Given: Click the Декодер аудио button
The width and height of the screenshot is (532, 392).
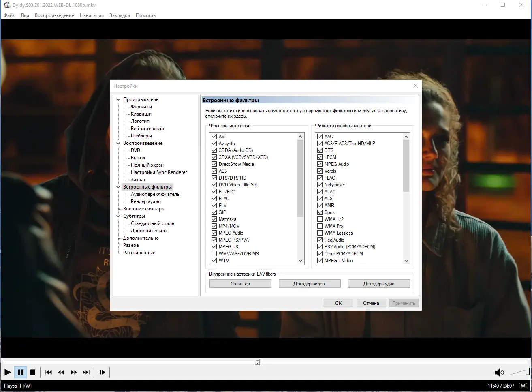Looking at the screenshot, I should [x=379, y=284].
